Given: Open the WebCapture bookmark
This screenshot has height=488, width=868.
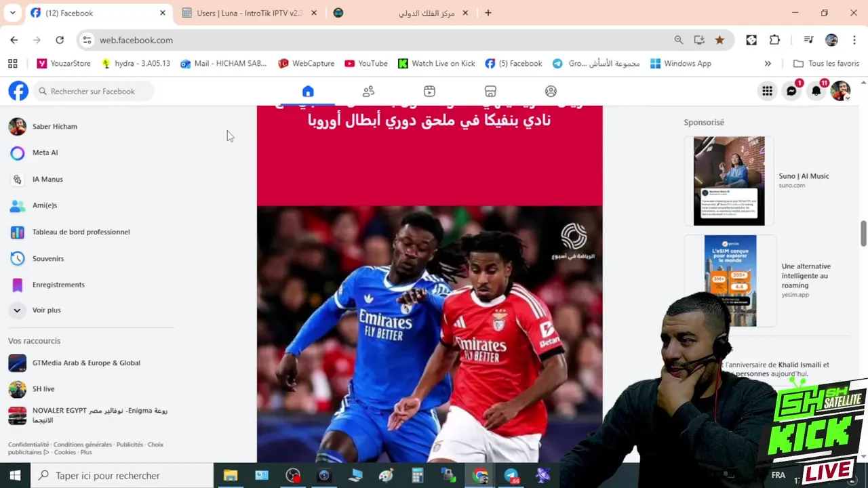Looking at the screenshot, I should [x=307, y=63].
